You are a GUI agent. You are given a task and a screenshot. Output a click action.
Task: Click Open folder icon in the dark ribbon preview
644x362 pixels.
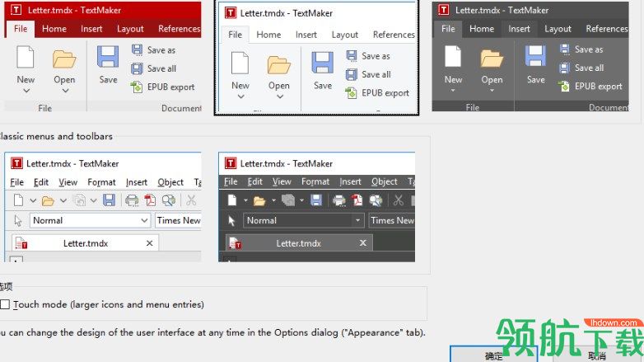coord(492,59)
